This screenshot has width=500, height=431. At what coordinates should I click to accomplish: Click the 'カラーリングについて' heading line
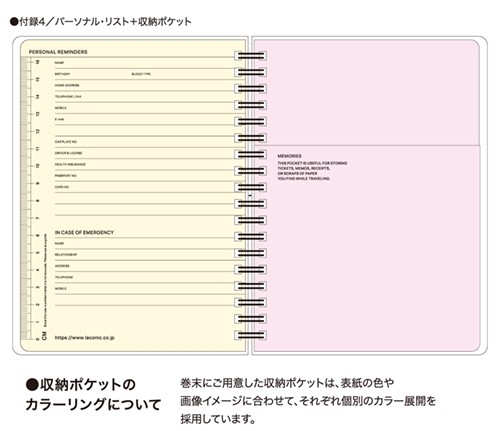93,404
